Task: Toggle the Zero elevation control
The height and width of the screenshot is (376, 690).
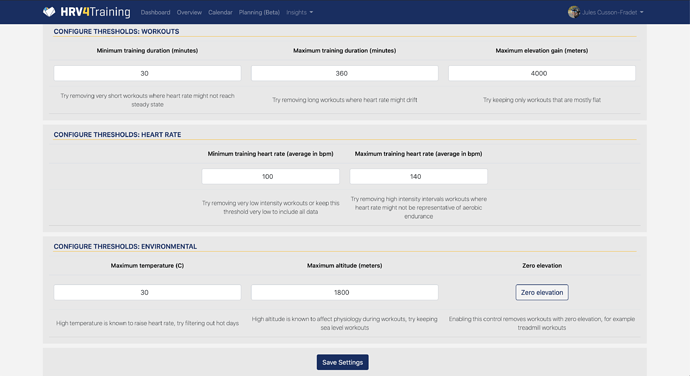Action: coord(542,292)
